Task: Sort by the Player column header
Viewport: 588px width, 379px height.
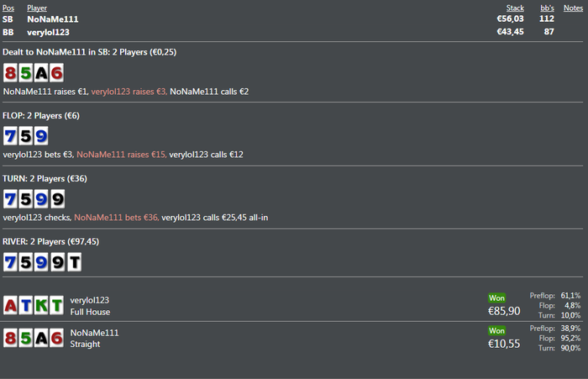Action: tap(37, 8)
